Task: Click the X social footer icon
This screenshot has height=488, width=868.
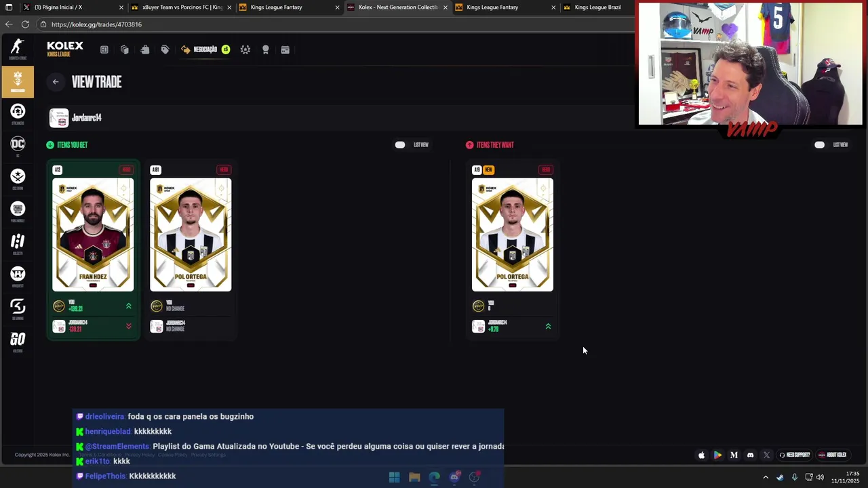Action: coord(766,455)
